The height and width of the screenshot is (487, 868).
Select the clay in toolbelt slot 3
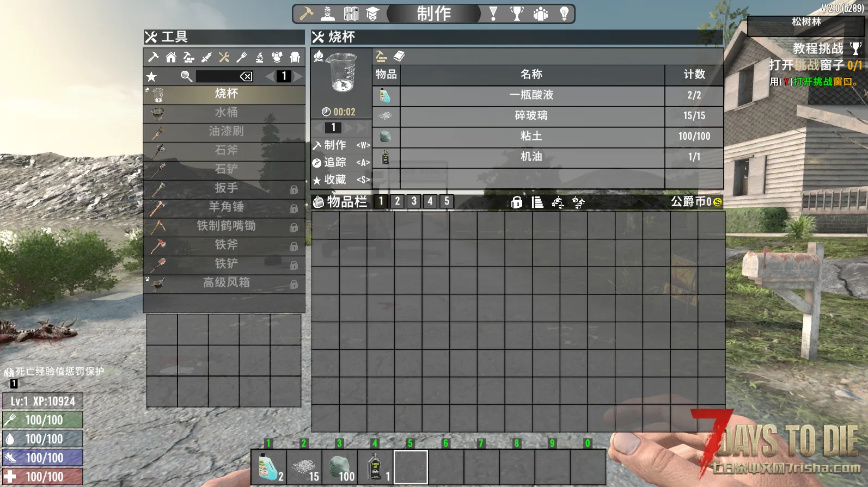click(x=339, y=467)
